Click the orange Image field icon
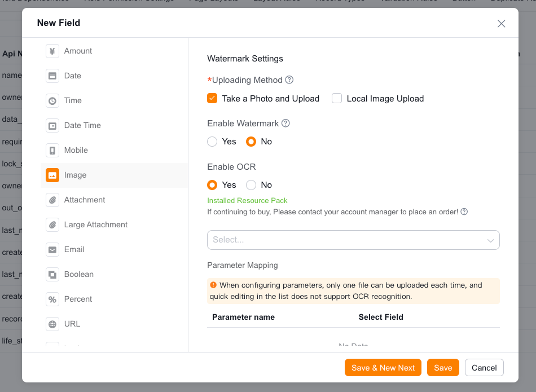This screenshot has width=536, height=392. click(52, 175)
